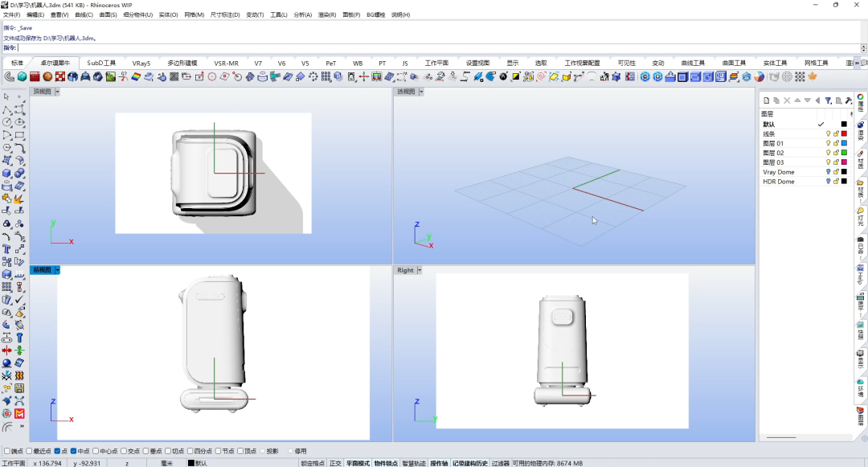The width and height of the screenshot is (868, 467).
Task: Enable the 交点 osnap checkbox
Action: tap(124, 451)
